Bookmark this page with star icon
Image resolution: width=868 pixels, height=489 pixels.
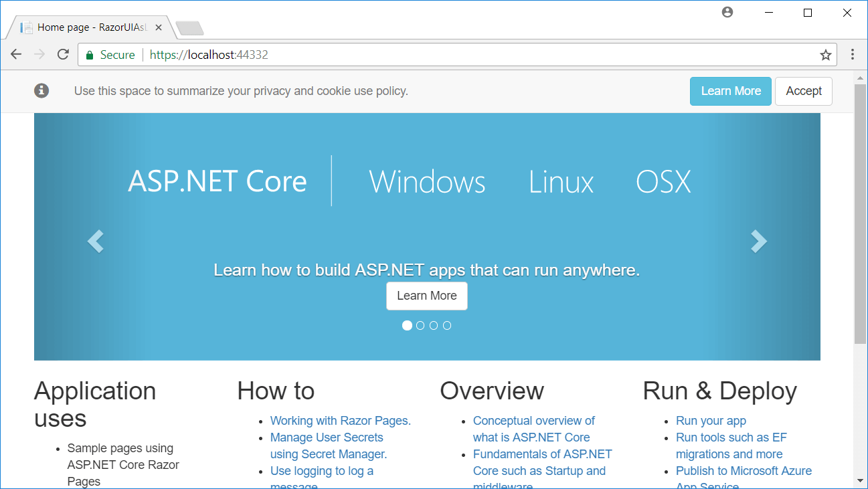click(826, 55)
